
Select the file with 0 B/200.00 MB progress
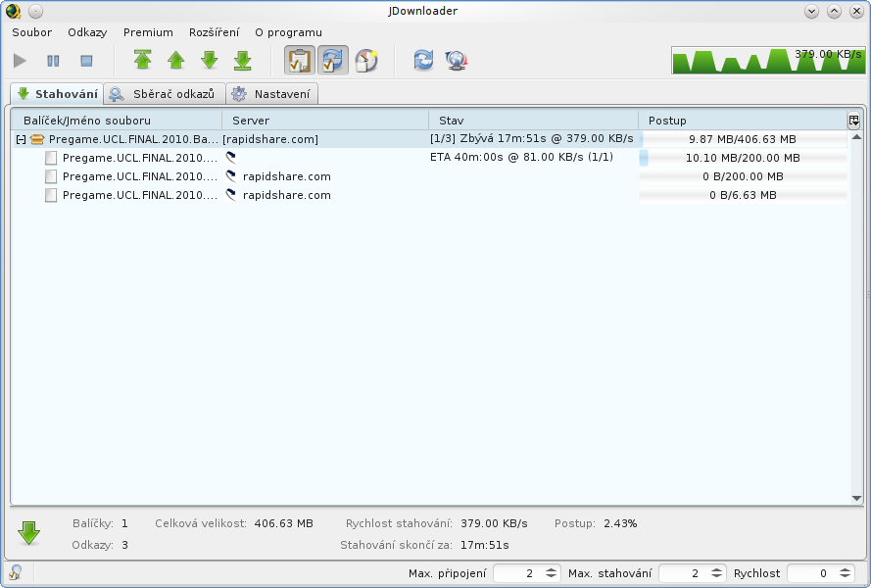[429, 176]
